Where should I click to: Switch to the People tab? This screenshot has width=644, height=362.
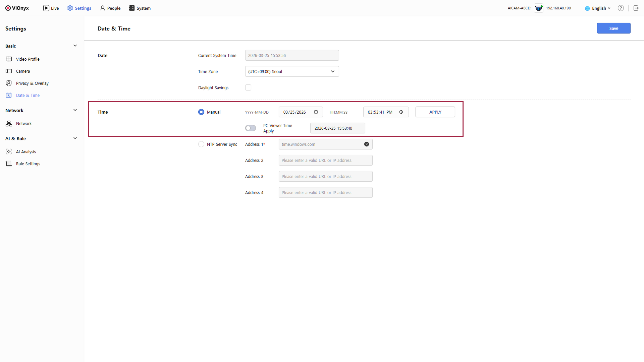pyautogui.click(x=110, y=8)
